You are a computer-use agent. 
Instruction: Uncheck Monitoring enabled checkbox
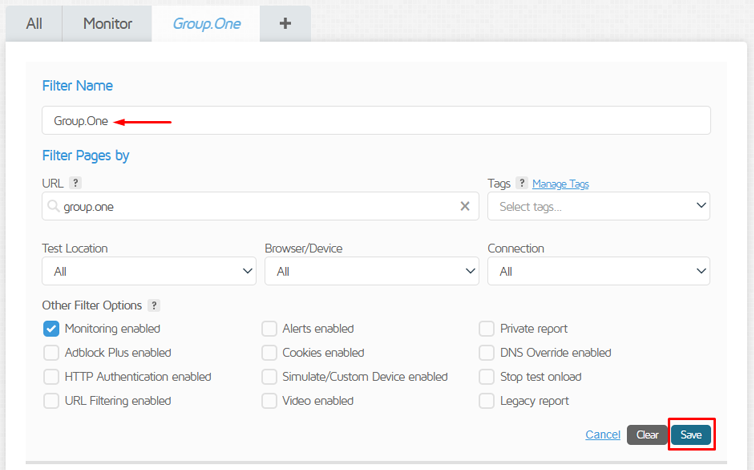pyautogui.click(x=51, y=328)
